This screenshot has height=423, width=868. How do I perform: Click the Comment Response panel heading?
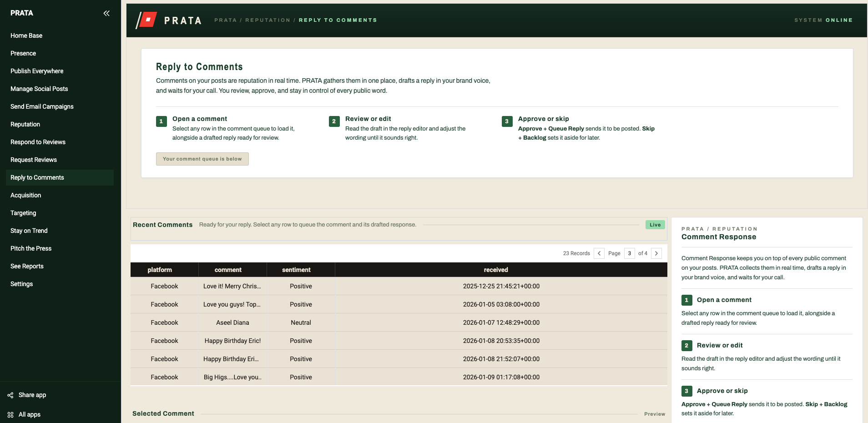[719, 237]
